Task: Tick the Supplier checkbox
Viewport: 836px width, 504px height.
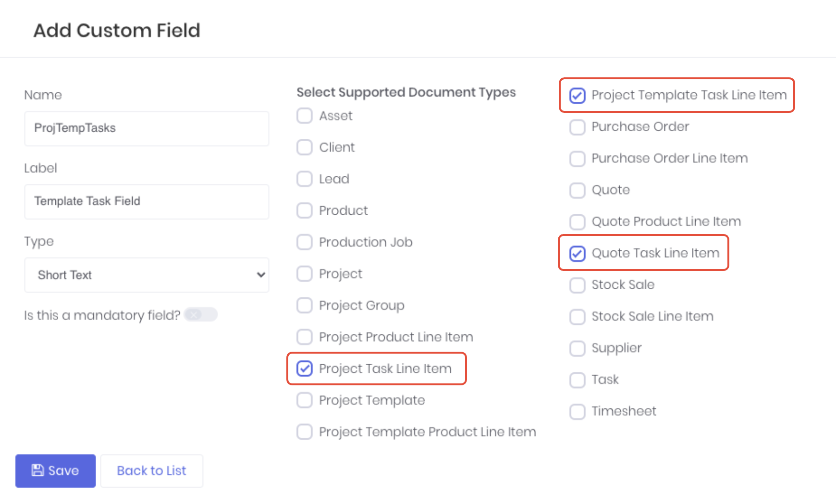Action: click(577, 348)
